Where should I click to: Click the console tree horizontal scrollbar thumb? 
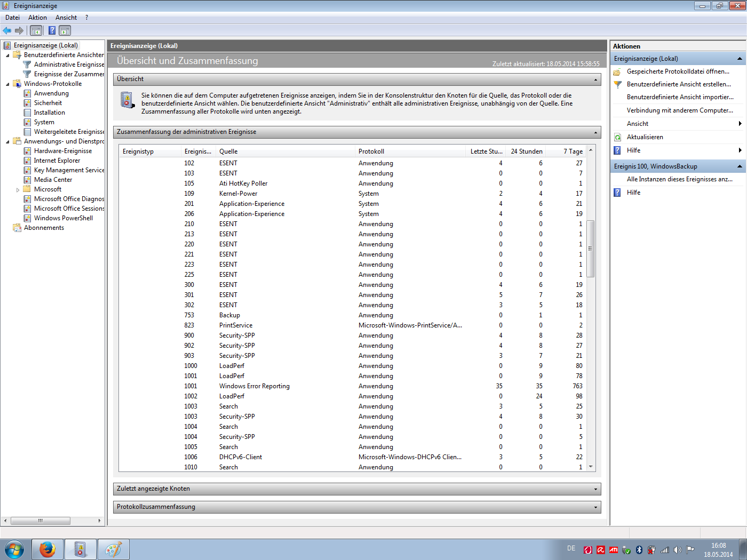(x=40, y=521)
